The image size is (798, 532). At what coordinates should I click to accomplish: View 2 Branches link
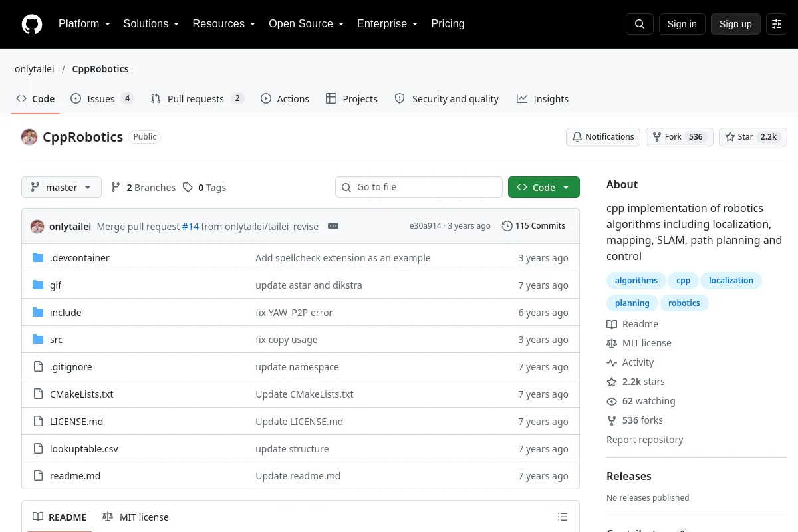pos(143,188)
